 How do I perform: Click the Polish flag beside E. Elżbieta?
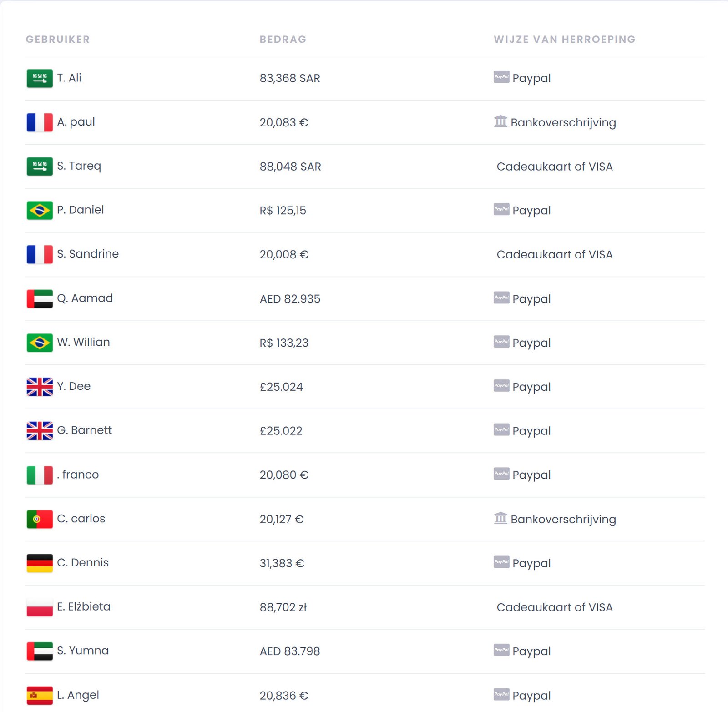coord(40,607)
